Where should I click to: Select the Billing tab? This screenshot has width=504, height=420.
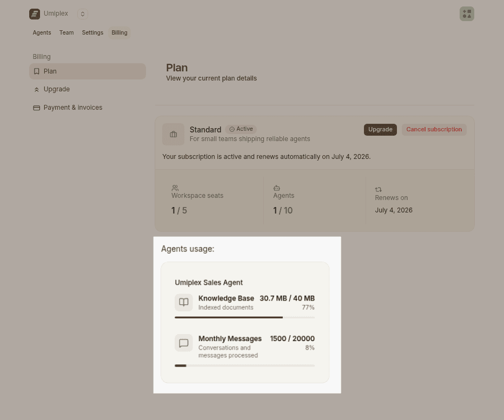(x=120, y=33)
